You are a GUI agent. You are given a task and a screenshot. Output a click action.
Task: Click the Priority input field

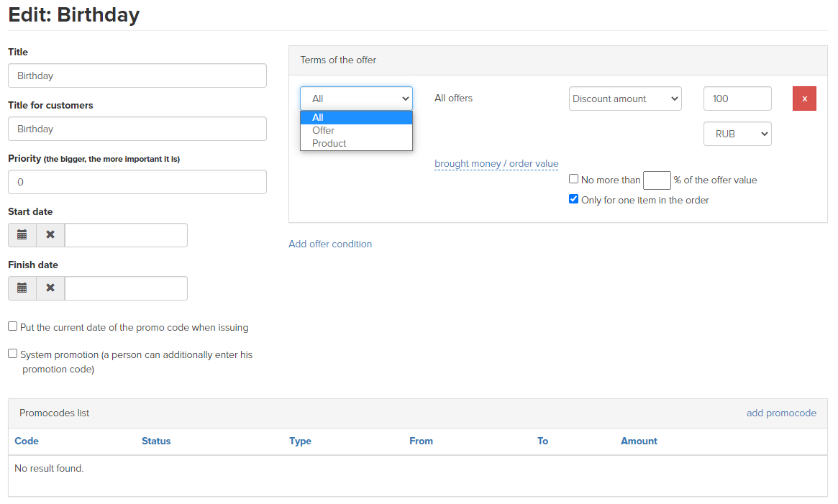point(137,182)
